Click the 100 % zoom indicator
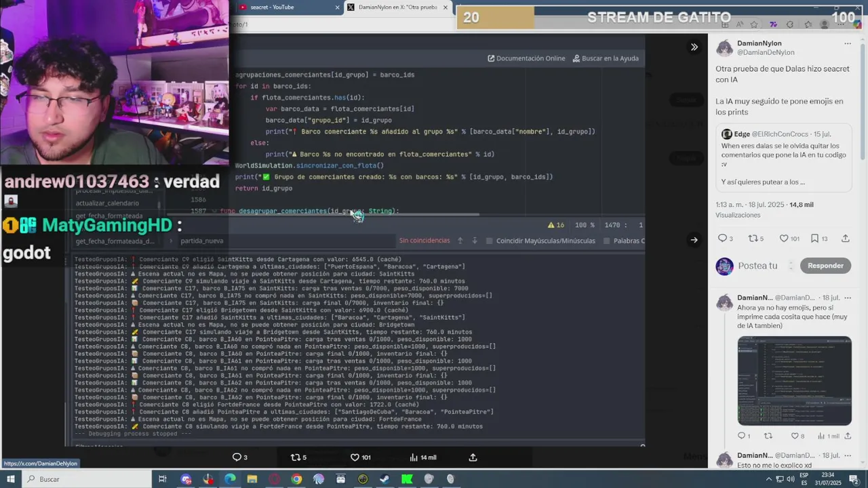Screen dimensions: 868x488 (x=585, y=225)
